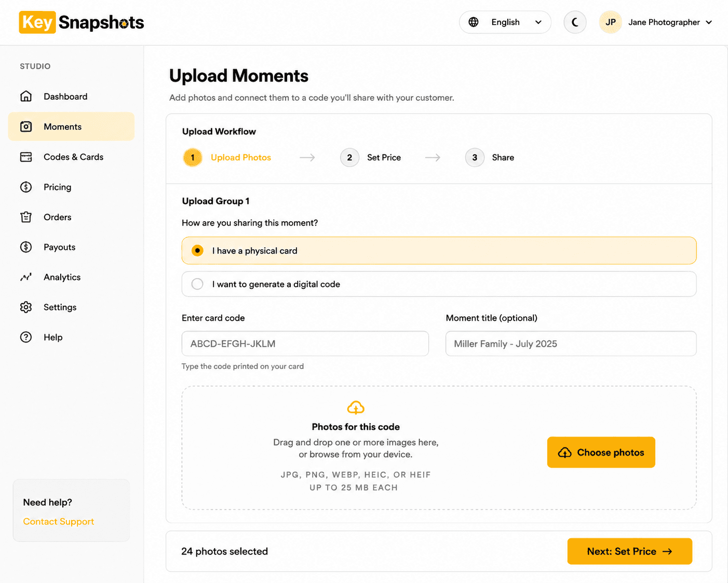Image resolution: width=728 pixels, height=583 pixels.
Task: Click the Orders clipboard icon
Action: pos(26,217)
